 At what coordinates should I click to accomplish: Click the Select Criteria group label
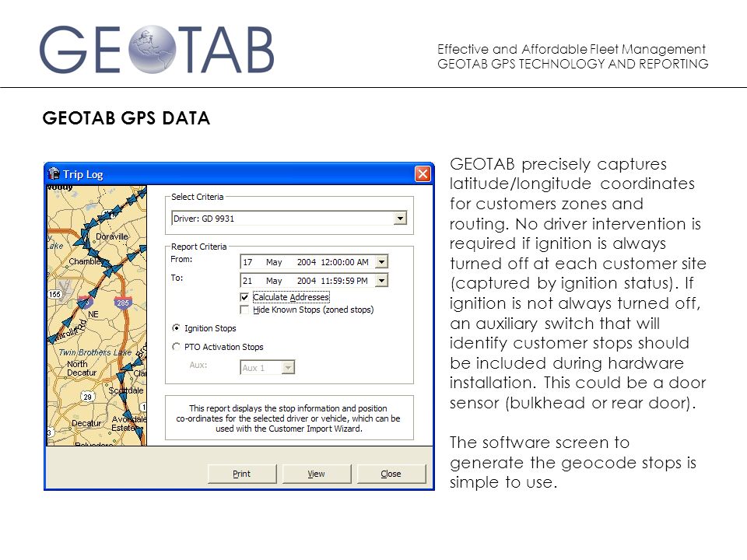197,197
